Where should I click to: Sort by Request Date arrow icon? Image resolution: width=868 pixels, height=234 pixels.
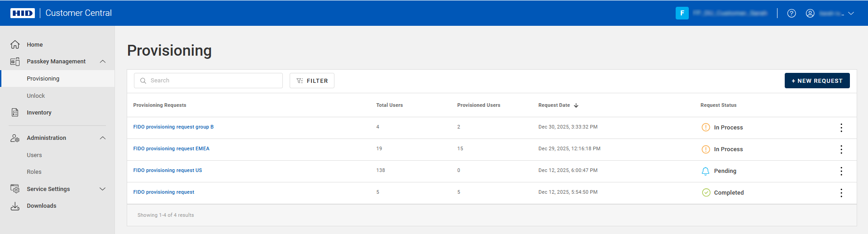(576, 105)
